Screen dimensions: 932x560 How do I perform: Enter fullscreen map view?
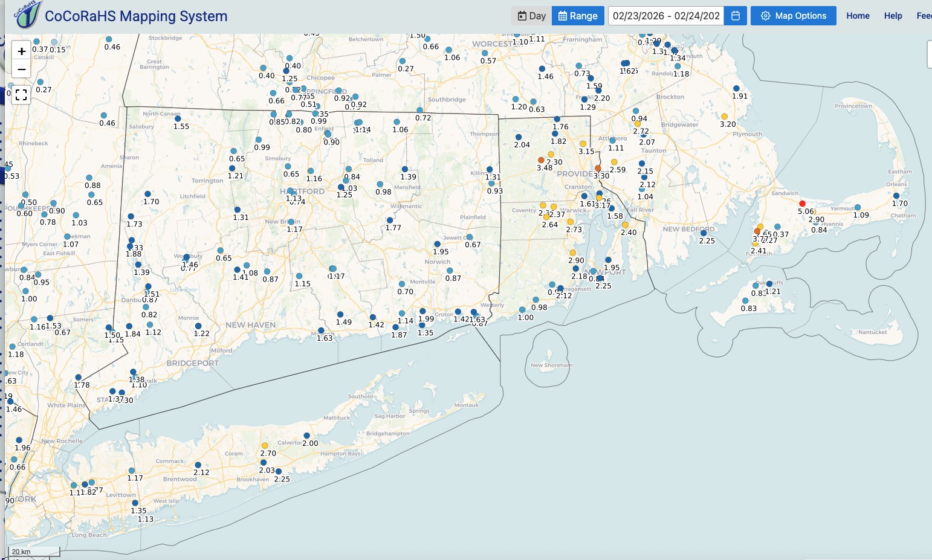click(x=21, y=95)
